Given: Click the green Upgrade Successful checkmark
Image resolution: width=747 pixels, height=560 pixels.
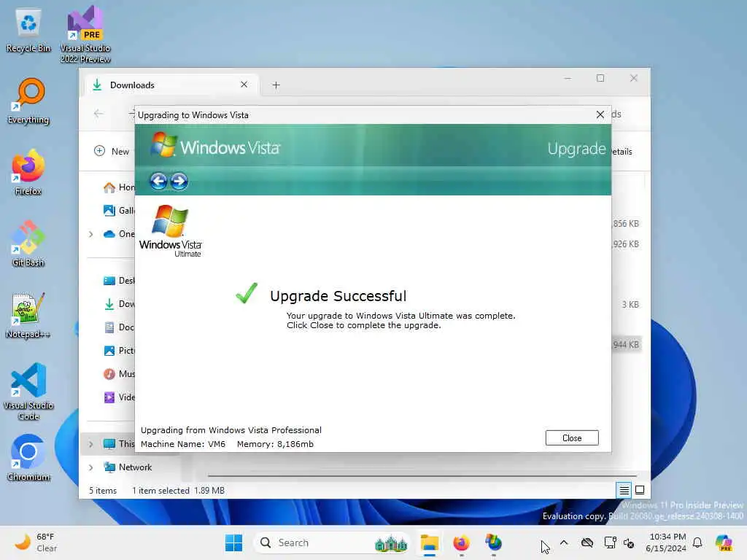Looking at the screenshot, I should (x=247, y=293).
